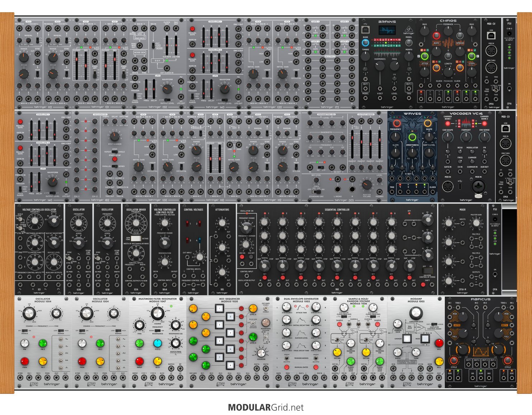Click the red START/STOP button on 182 sequencer

114,159
